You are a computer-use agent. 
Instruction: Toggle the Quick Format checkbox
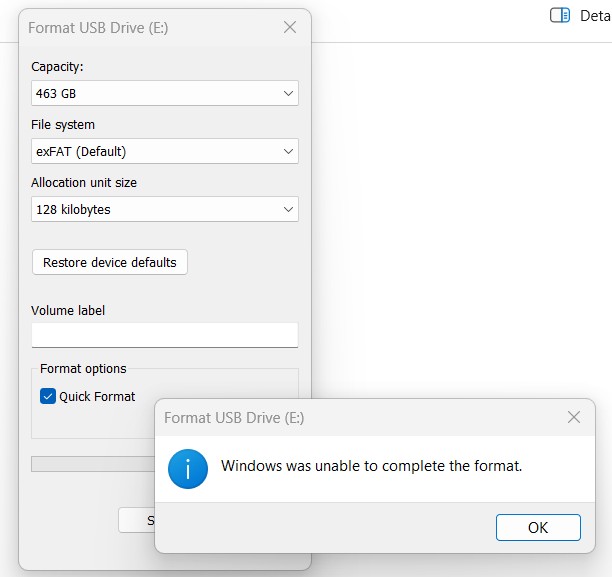(x=48, y=396)
